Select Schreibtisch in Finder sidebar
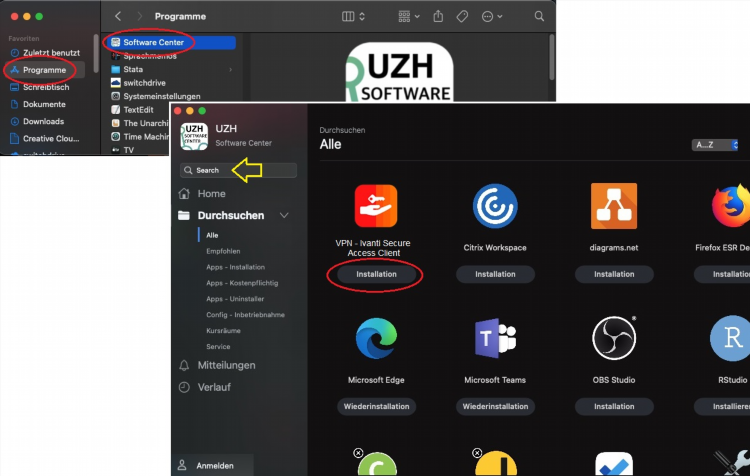750x476 pixels. tap(45, 87)
